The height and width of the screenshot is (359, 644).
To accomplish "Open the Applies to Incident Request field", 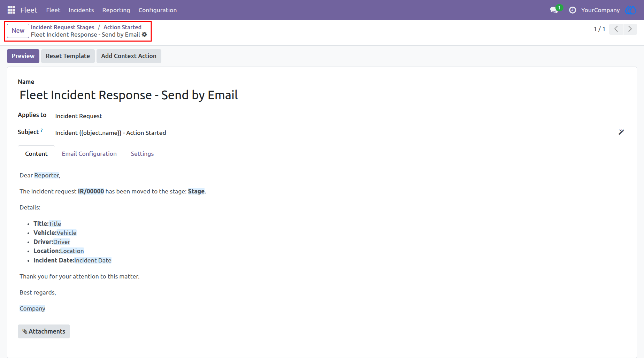I will tap(78, 116).
